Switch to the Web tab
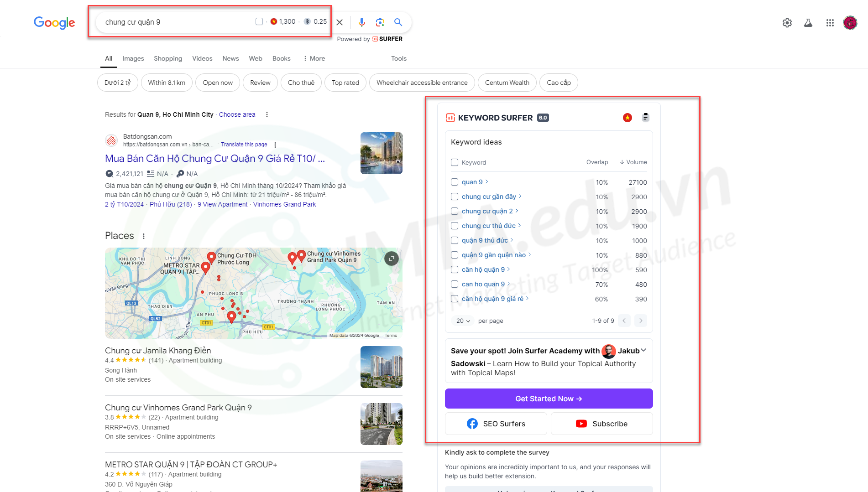This screenshot has height=492, width=868. (256, 58)
